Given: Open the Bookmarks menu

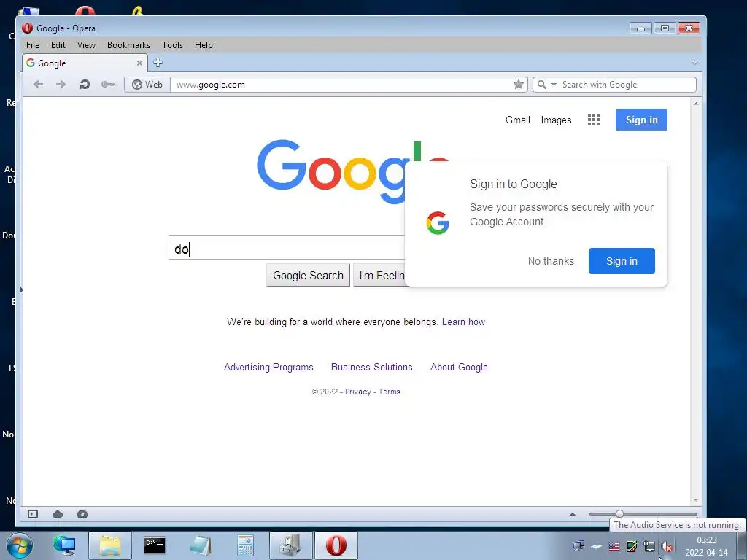Looking at the screenshot, I should 128,44.
